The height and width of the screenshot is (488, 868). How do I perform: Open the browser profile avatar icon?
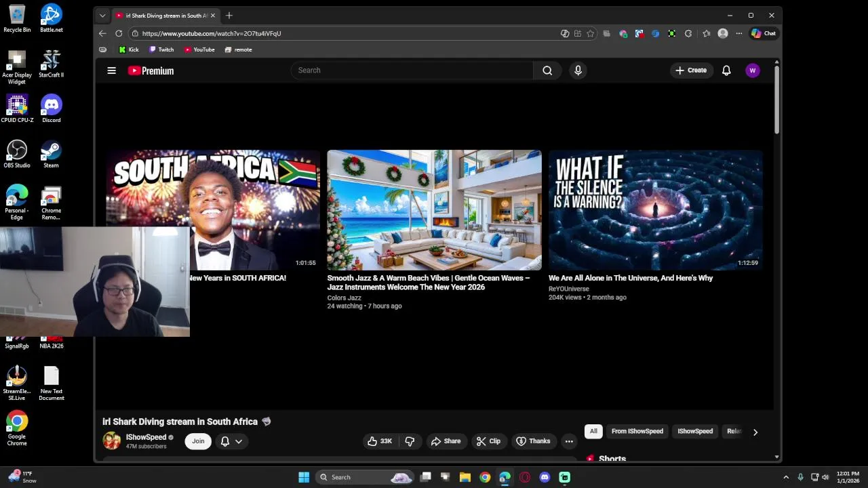coord(723,33)
